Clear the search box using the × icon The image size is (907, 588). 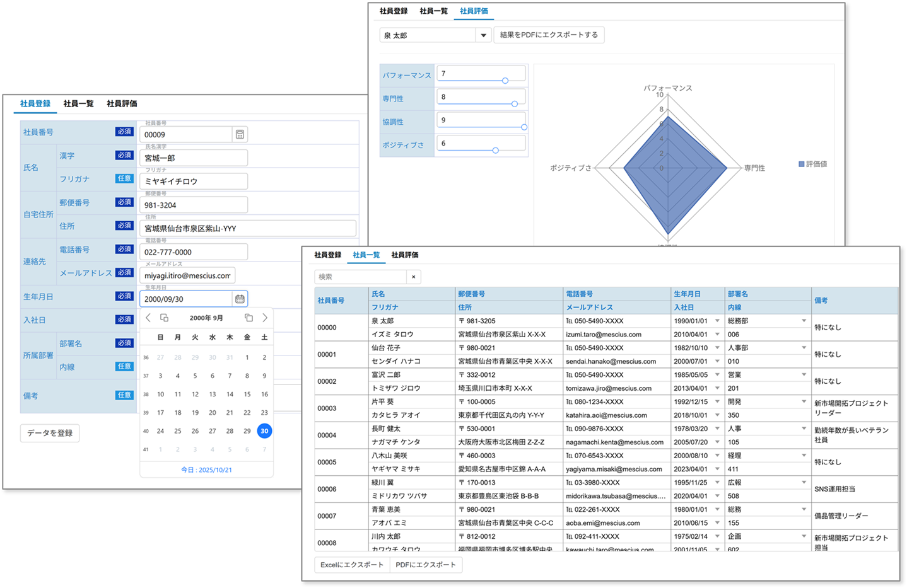pyautogui.click(x=413, y=277)
